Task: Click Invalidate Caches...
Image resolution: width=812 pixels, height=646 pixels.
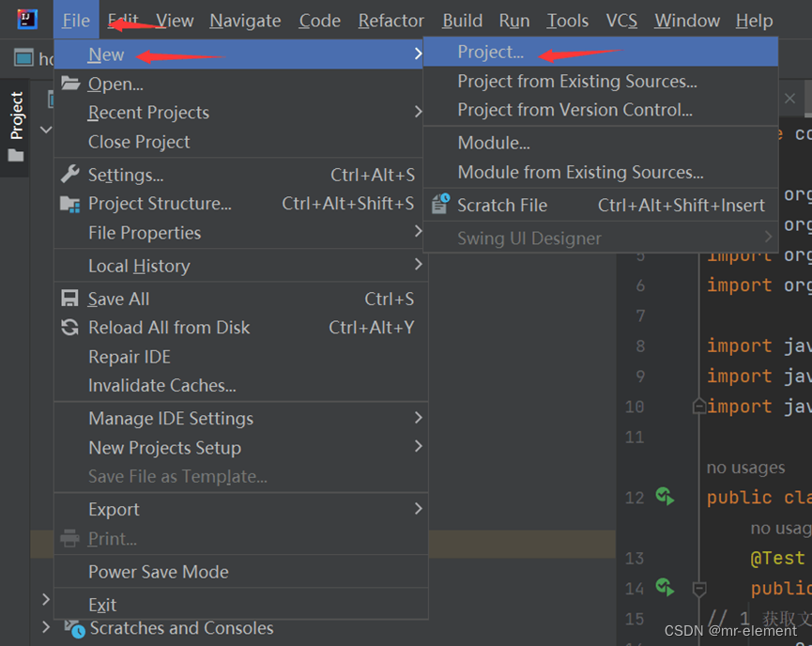Action: pos(157,385)
